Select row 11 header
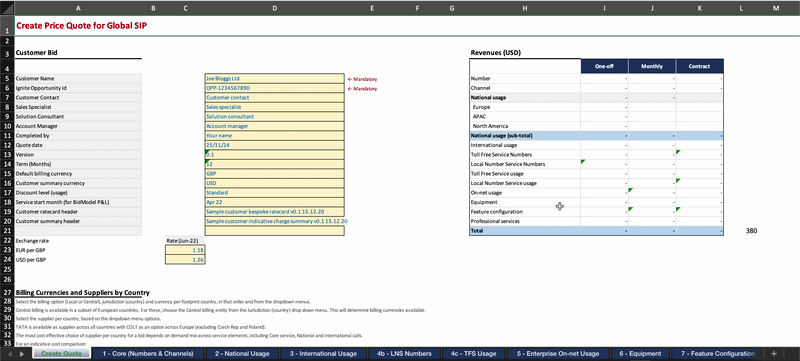 click(7, 136)
